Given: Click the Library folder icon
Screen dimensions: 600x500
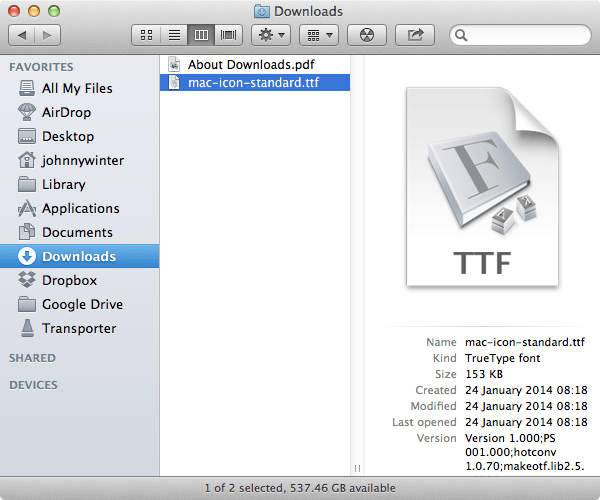Looking at the screenshot, I should 27,184.
